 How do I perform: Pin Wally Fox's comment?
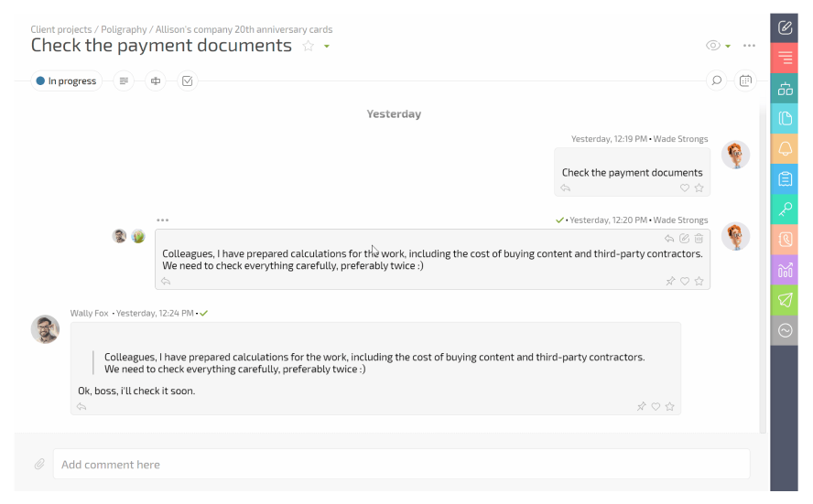click(x=641, y=406)
